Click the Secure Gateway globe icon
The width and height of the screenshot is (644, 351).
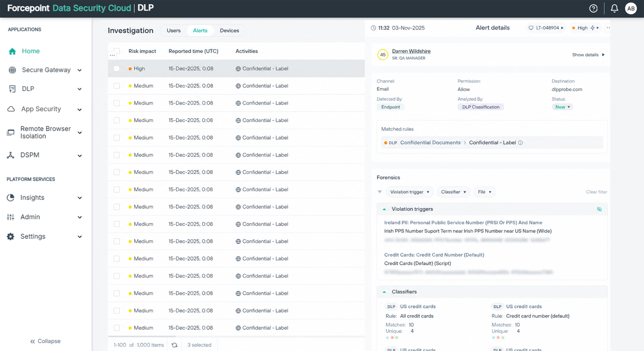(12, 70)
